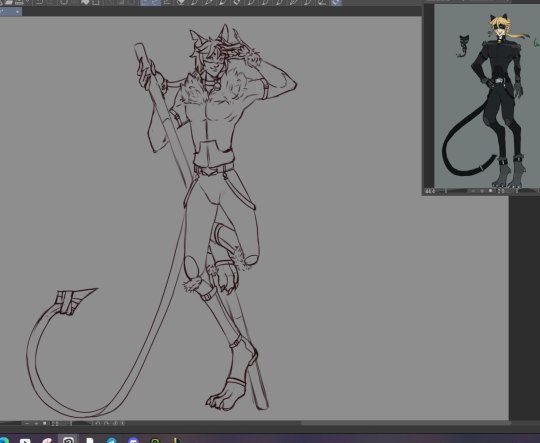The height and width of the screenshot is (443, 540).
Task: Open Telegram from the taskbar
Action: tap(111, 440)
